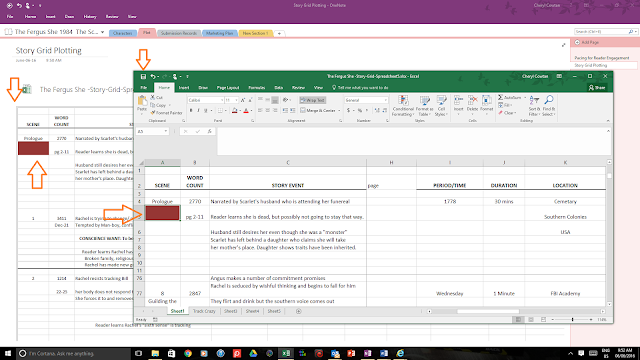The image size is (640, 360).
Task: Open the Track Crazy sheet tab
Action: [204, 311]
